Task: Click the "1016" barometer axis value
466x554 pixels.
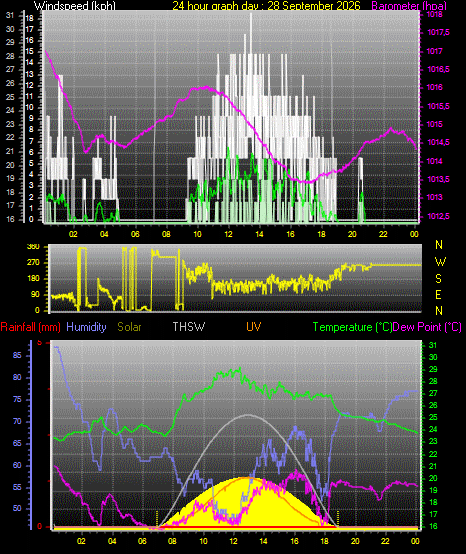Action: click(435, 88)
